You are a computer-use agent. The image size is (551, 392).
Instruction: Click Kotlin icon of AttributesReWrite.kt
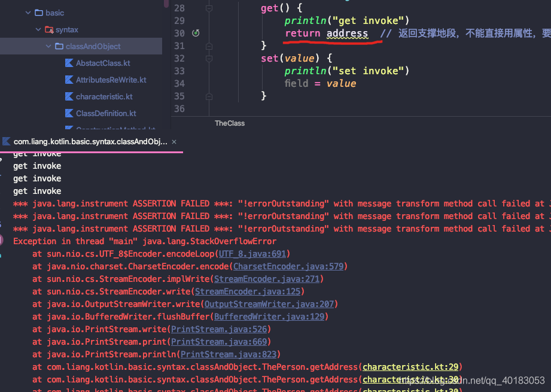click(x=69, y=80)
